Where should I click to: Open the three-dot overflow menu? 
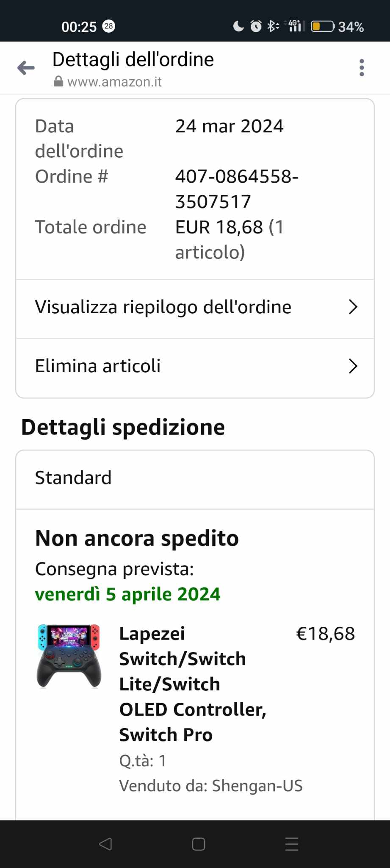click(x=362, y=68)
